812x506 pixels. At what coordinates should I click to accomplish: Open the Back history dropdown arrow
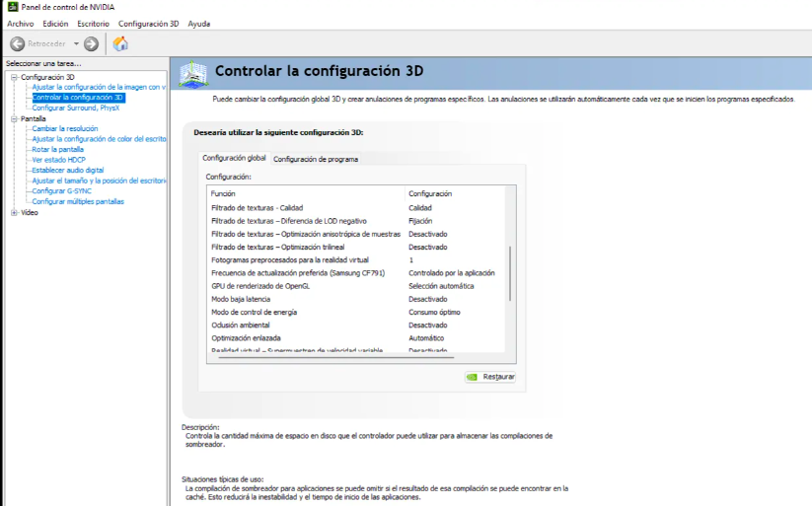click(76, 43)
